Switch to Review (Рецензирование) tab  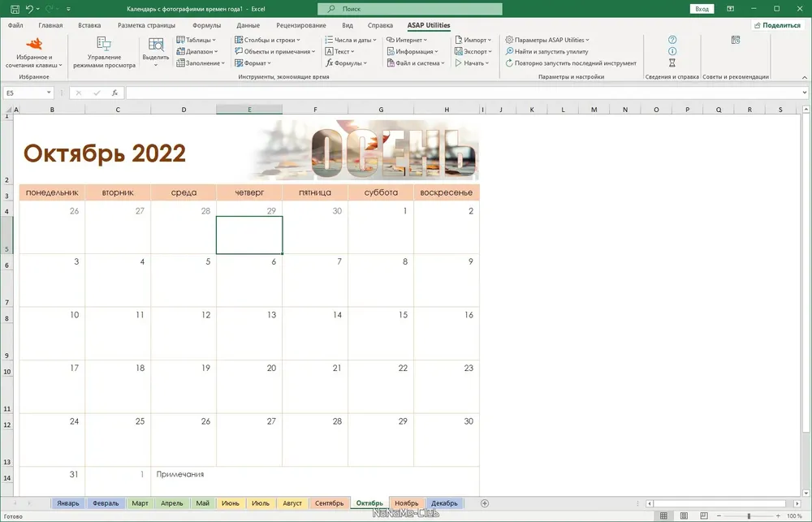[301, 25]
